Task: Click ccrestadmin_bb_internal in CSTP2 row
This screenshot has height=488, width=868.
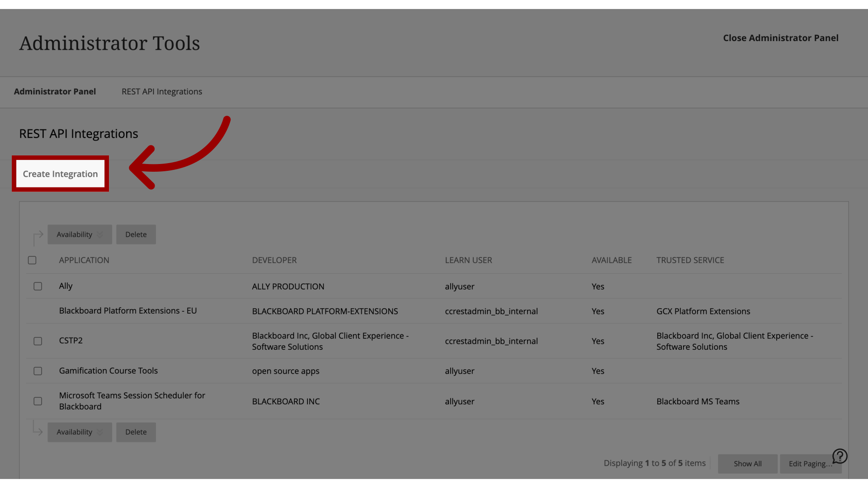Action: click(x=491, y=341)
